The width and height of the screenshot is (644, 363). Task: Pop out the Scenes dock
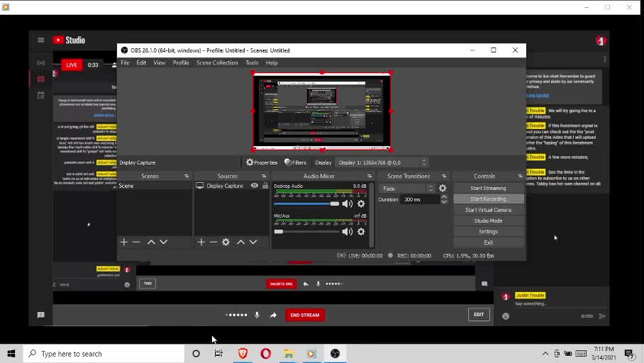pyautogui.click(x=187, y=176)
